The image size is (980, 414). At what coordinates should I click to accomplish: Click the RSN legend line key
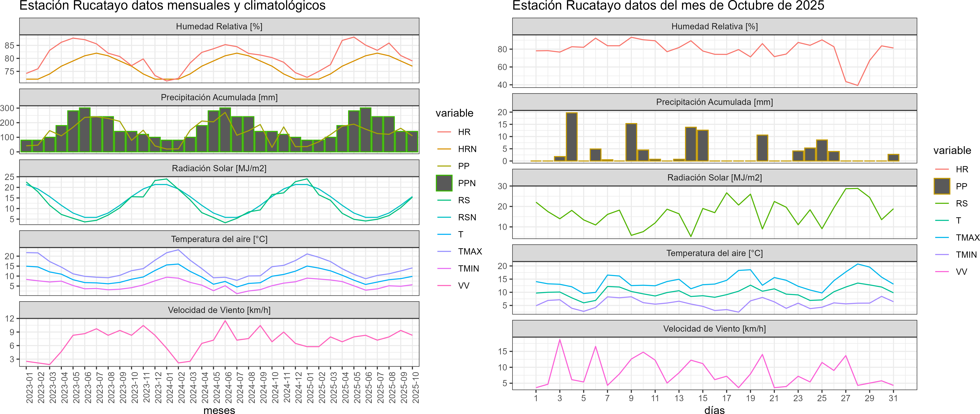[x=444, y=217]
